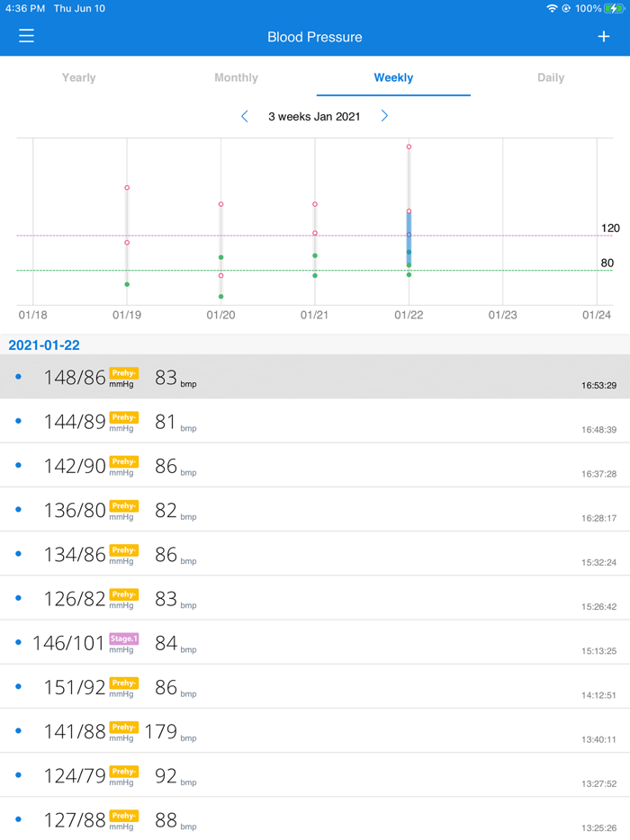The width and height of the screenshot is (630, 840).
Task: Switch to the Yearly tab
Action: pyautogui.click(x=79, y=77)
